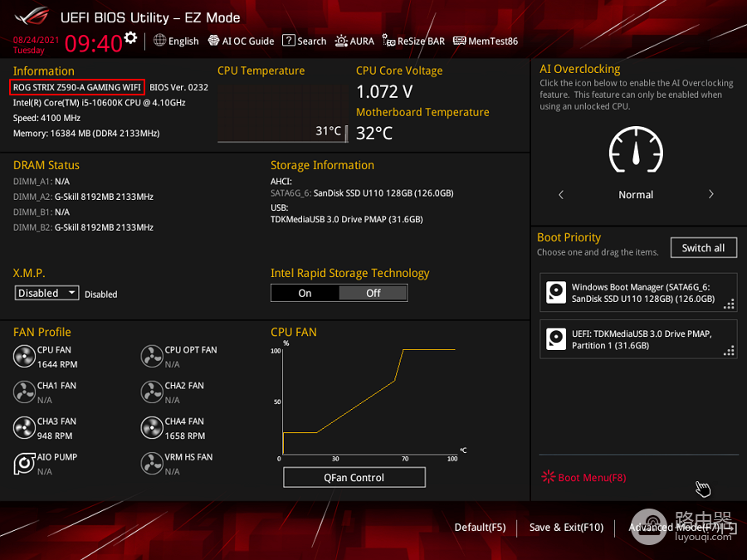Open AURA lighting settings
Screen dimensions: 747x560
click(x=354, y=41)
